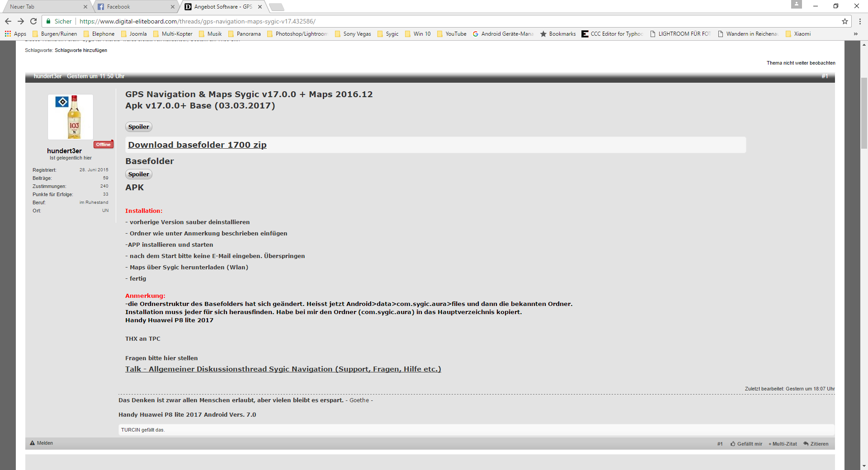
Task: Open the Elephone bookmark folder
Action: pos(99,34)
